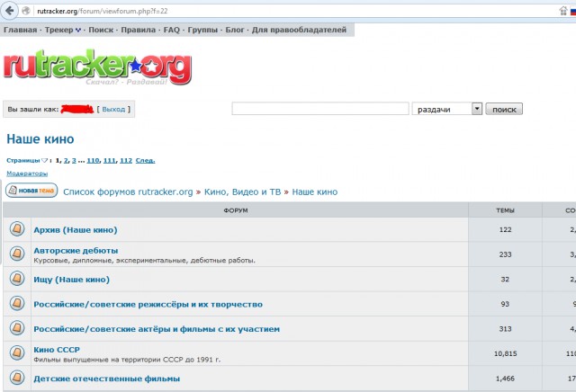Open the Авторские дебюты forum
Viewport: 576px width, 392px height.
[76, 250]
